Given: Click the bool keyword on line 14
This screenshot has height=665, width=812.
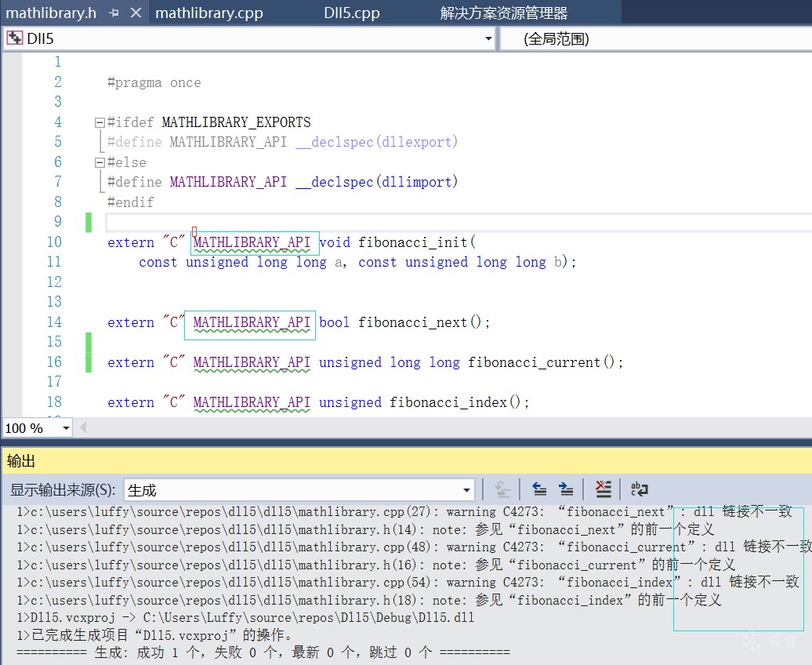Looking at the screenshot, I should 335,323.
